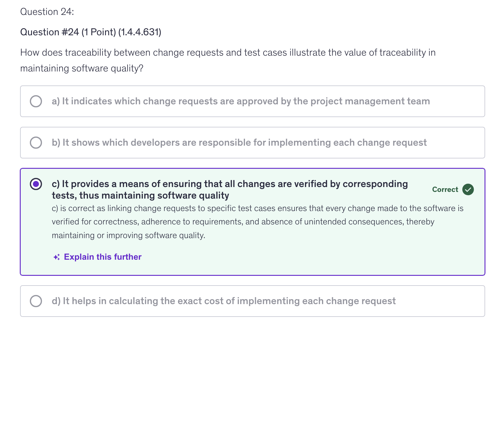Screen dimensions: 504x430
Task: Select answer option b radio button
Action: tap(36, 142)
